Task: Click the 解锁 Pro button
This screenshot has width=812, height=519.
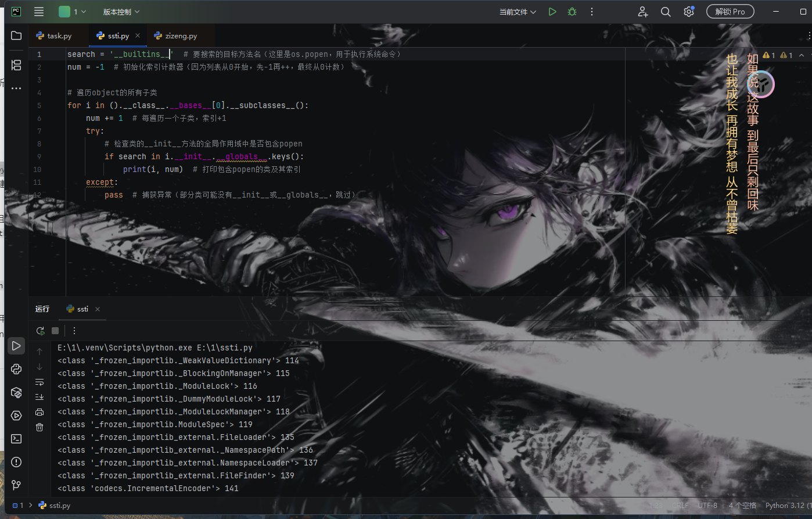Action: (730, 12)
